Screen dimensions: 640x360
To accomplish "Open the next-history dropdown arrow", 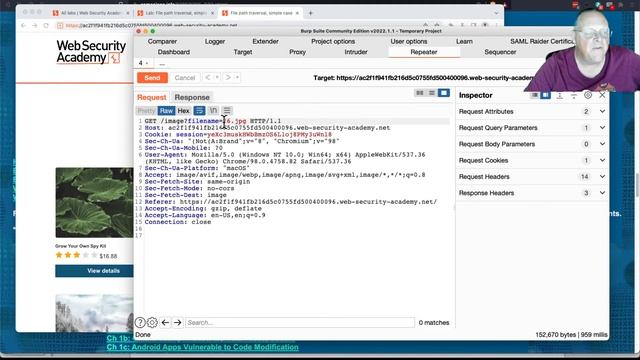I will click(237, 77).
